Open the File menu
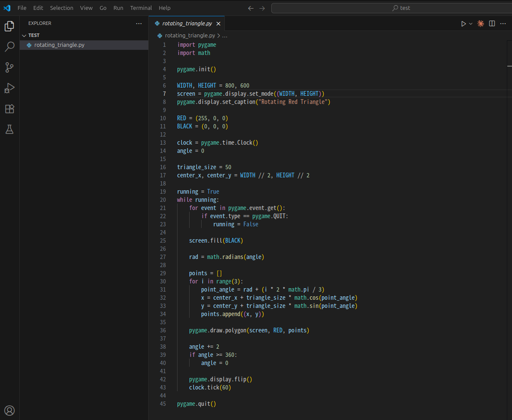The height and width of the screenshot is (420, 512). 22,8
